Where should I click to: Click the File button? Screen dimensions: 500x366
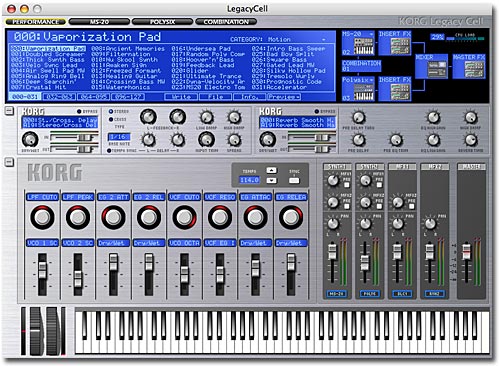point(215,97)
